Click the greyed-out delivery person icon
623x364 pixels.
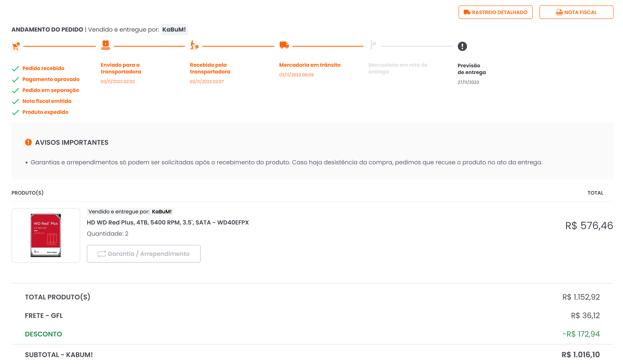tap(373, 45)
